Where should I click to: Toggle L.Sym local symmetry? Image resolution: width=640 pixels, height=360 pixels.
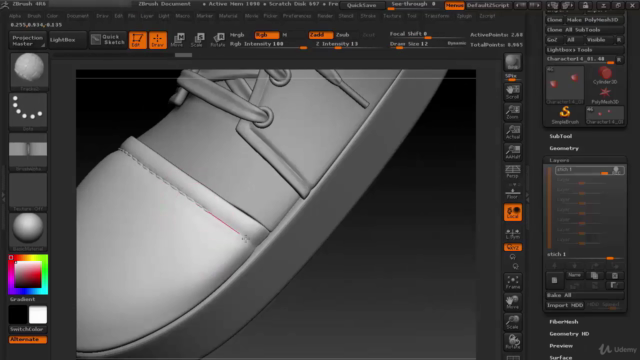coord(513,233)
